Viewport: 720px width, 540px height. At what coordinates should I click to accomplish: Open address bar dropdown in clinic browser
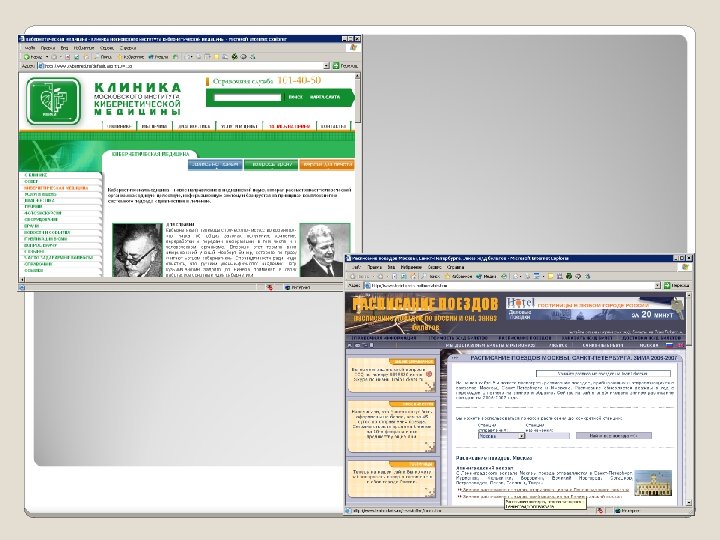(x=326, y=66)
